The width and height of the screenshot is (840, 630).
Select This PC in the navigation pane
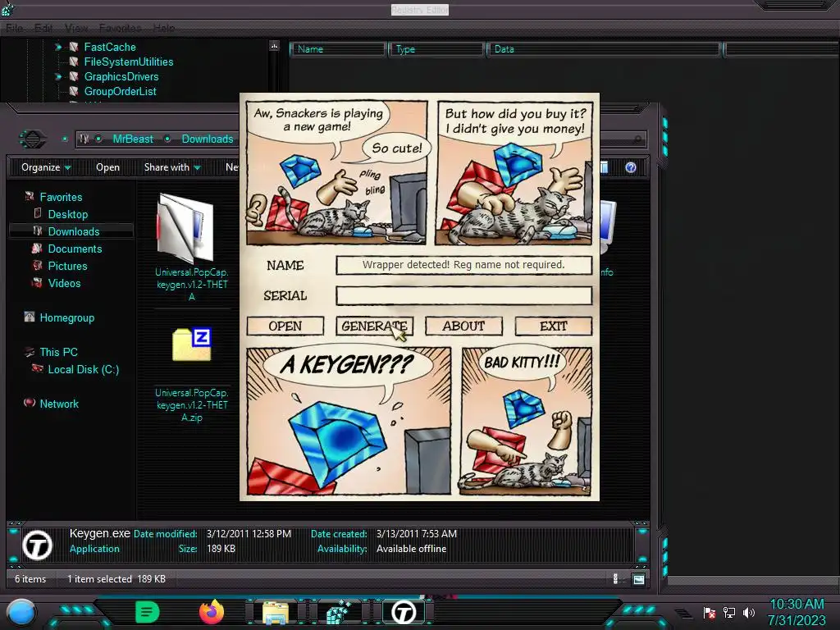[58, 352]
